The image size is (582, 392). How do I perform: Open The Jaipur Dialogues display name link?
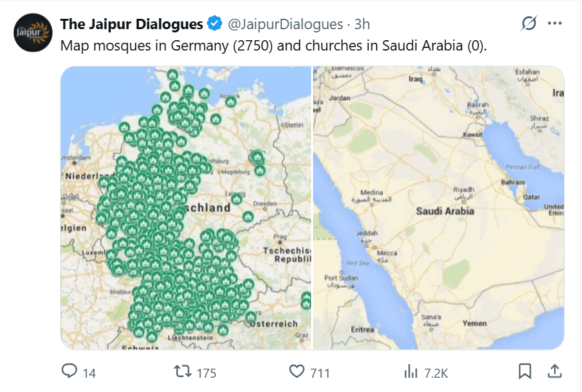(132, 24)
